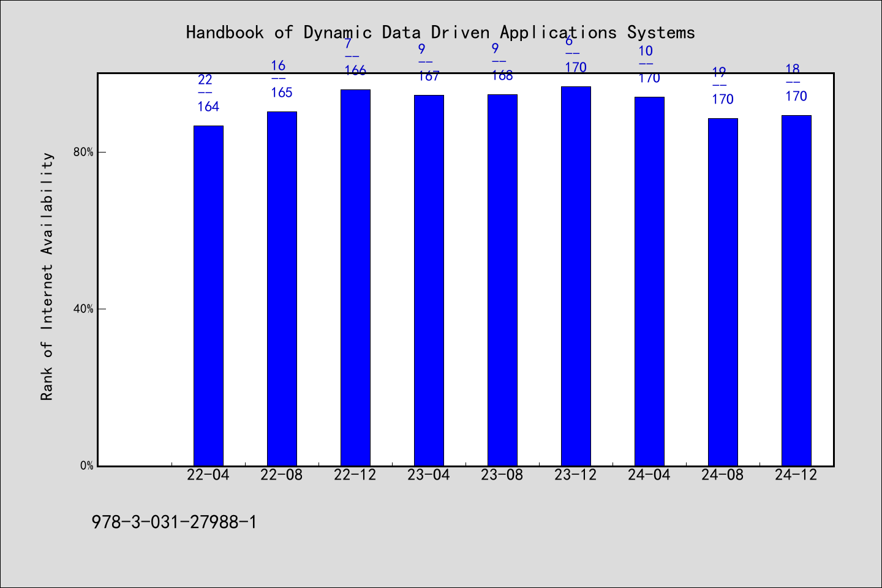
Task: Click the chart title Handbook of Dynamic Data Driven Applications Systems
Action: [x=440, y=32]
